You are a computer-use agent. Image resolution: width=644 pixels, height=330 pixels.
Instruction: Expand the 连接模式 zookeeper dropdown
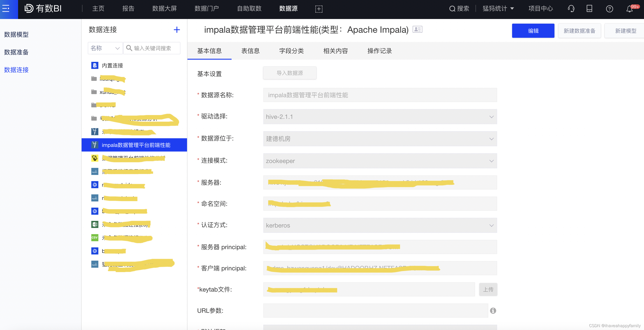380,161
